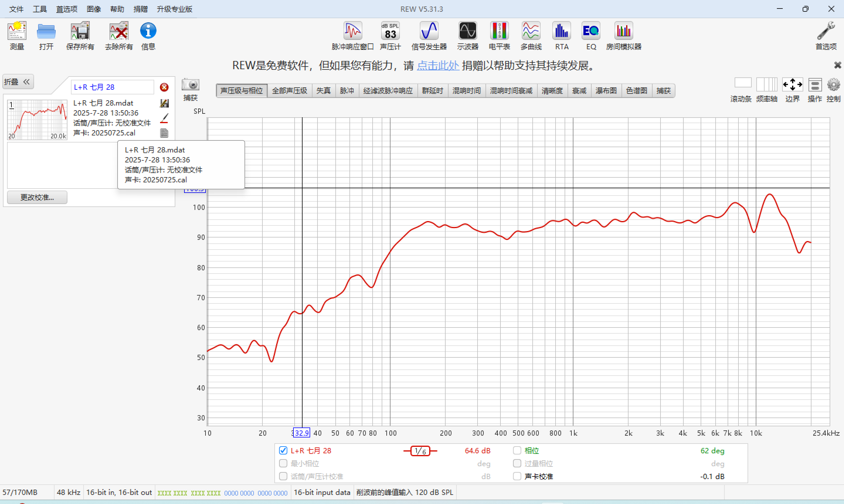Remove measurement with red X button
This screenshot has height=504, width=844.
pyautogui.click(x=164, y=87)
